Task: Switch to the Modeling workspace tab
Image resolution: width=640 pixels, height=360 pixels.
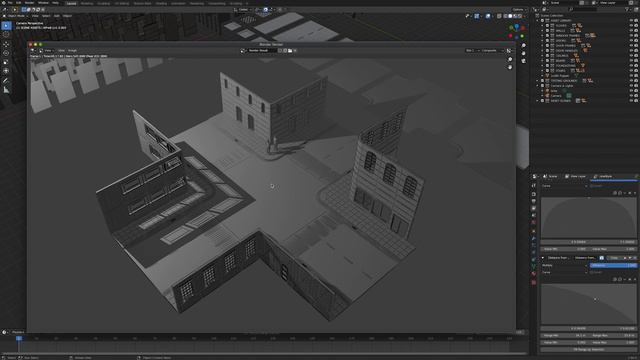Action: 87,3
